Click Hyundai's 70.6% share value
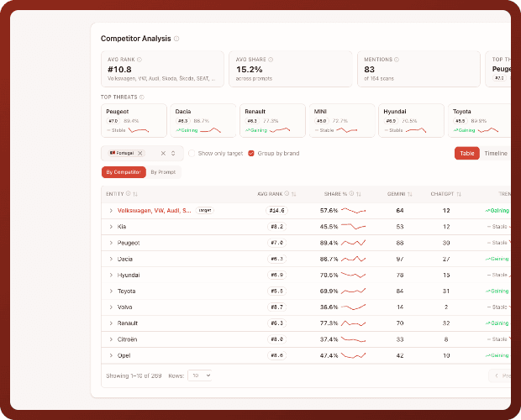Viewport: 521px width, 420px height. click(329, 275)
